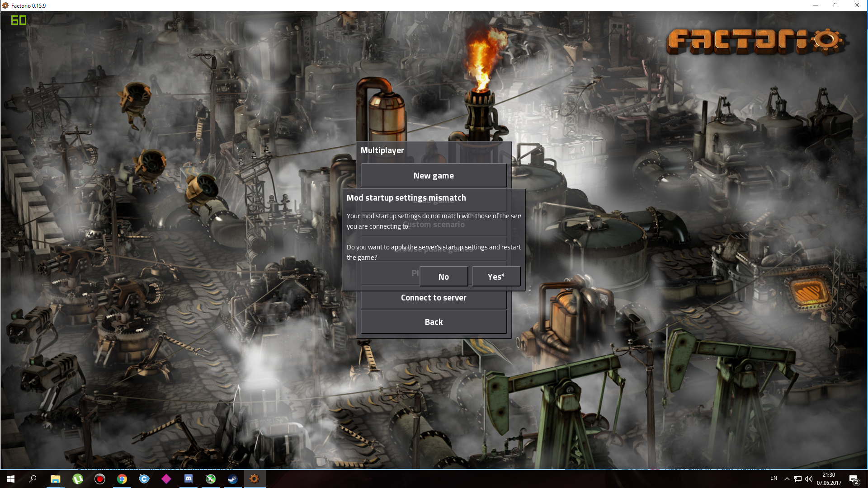Open network status tray icon

(798, 479)
